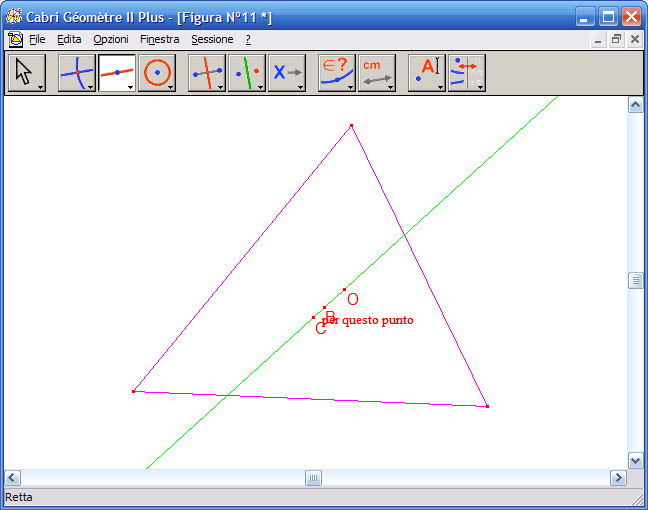Click the horizontal scrollbar left arrow
This screenshot has height=510, width=648.
12,478
